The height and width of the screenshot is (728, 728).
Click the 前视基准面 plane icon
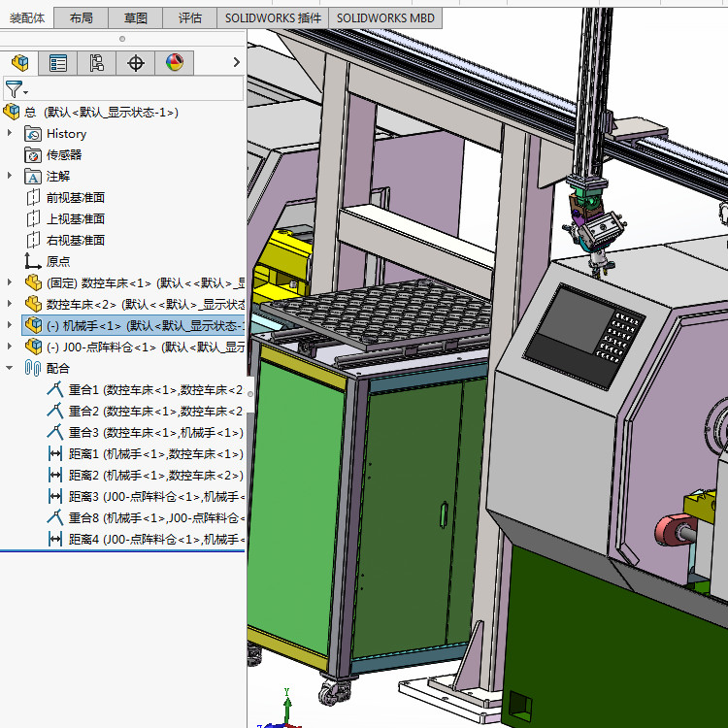pyautogui.click(x=33, y=198)
